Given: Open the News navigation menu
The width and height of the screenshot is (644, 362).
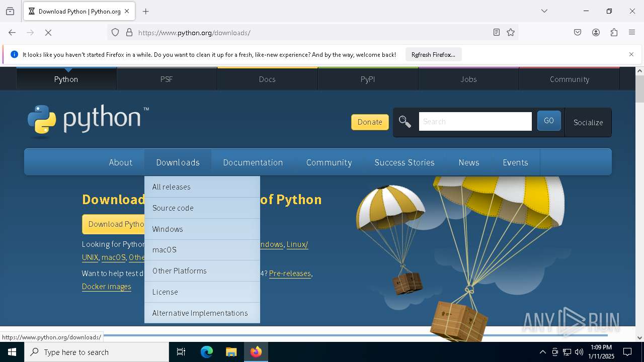Looking at the screenshot, I should click(469, 162).
